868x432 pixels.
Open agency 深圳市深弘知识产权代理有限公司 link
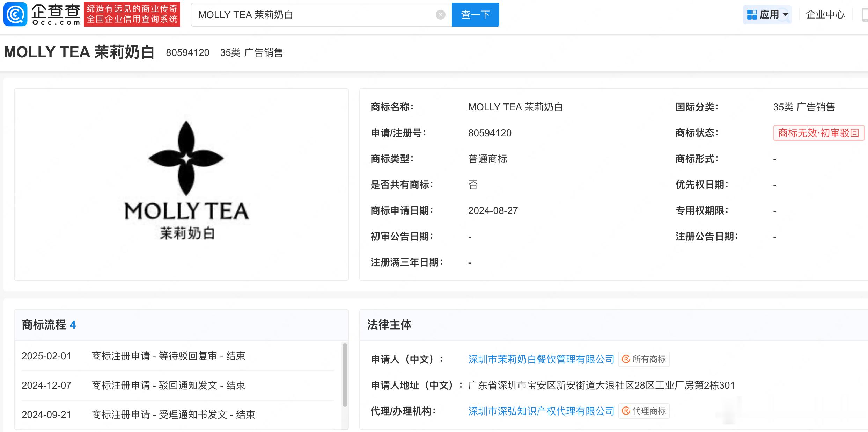point(541,411)
